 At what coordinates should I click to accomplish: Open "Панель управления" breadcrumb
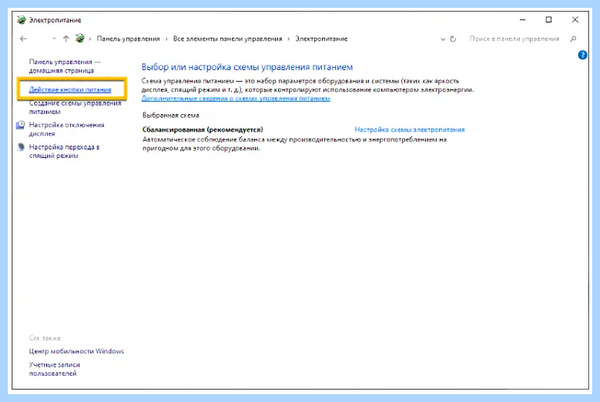click(128, 39)
